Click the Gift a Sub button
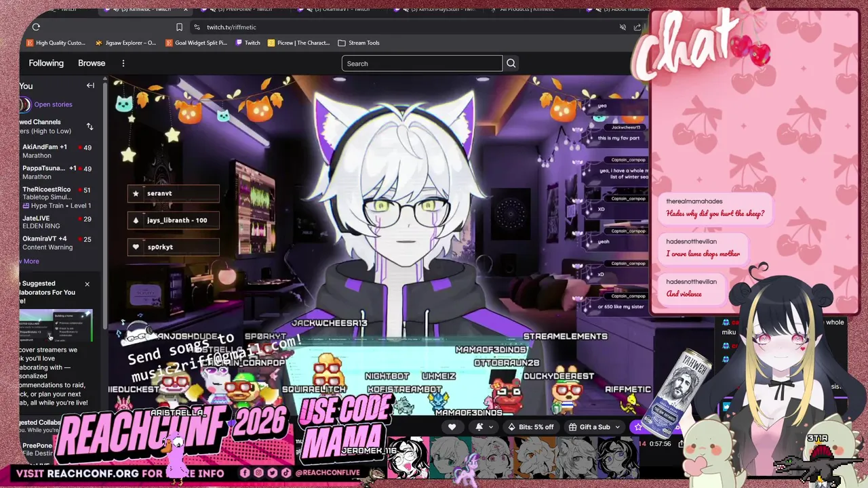The width and height of the screenshot is (868, 488). [x=589, y=427]
